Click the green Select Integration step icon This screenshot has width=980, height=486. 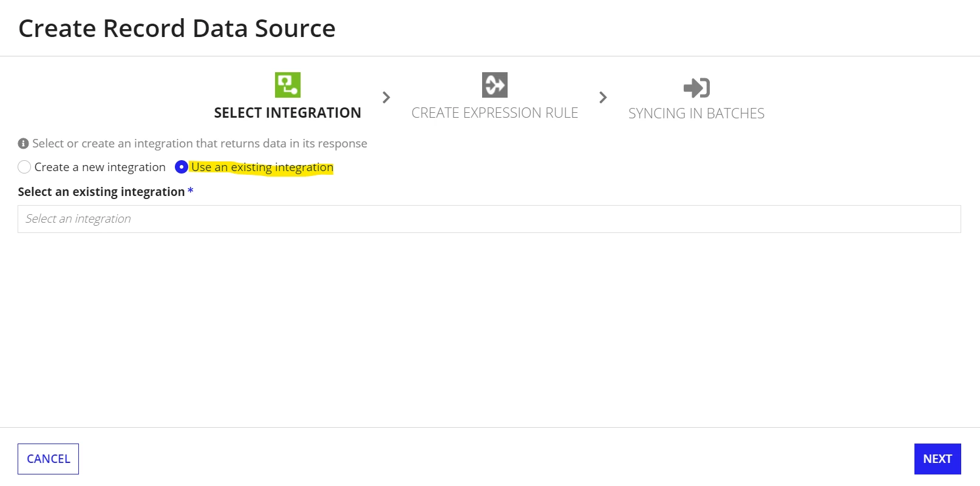pos(288,85)
